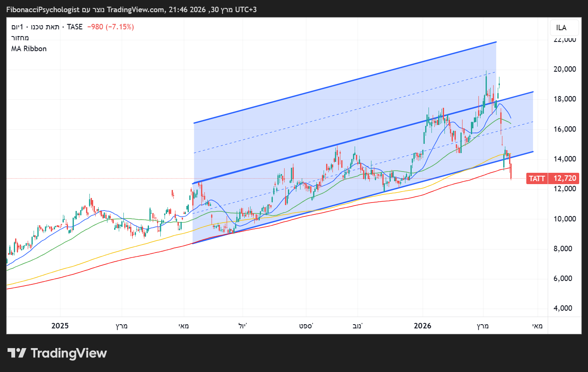The image size is (588, 372).
Task: Click the 2026 year label on time axis
Action: pyautogui.click(x=423, y=326)
